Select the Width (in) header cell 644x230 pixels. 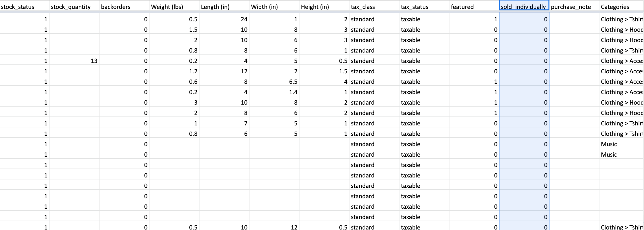coord(274,7)
